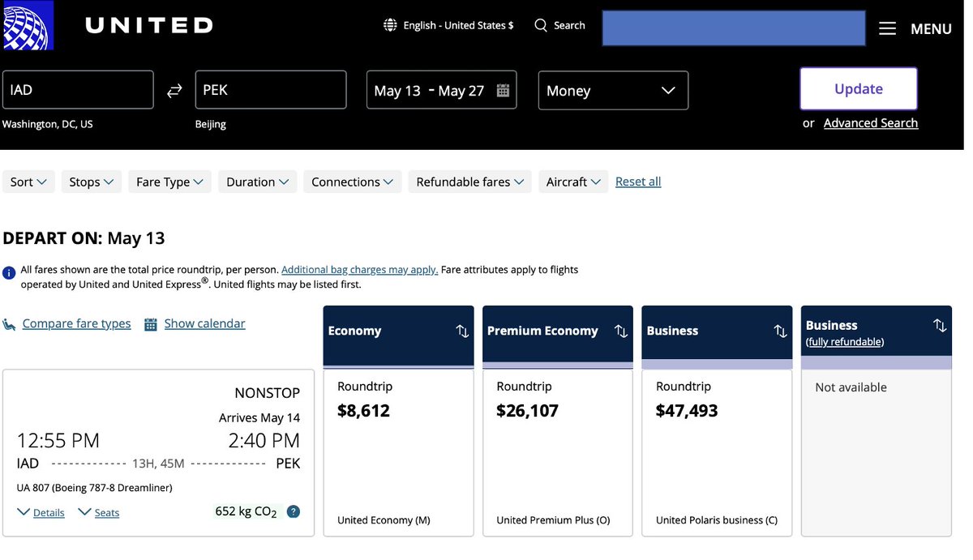
Task: Click the seat icon beside Compare fare types
Action: (x=10, y=324)
